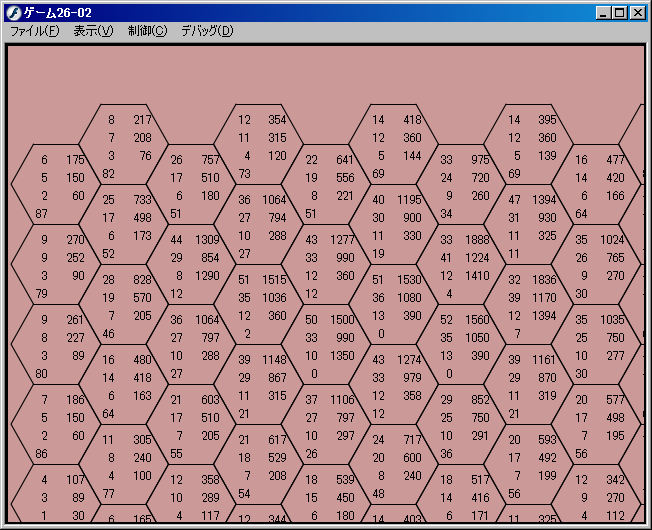Click the value 1290 in hexagon
The image size is (652, 530).
tap(207, 276)
